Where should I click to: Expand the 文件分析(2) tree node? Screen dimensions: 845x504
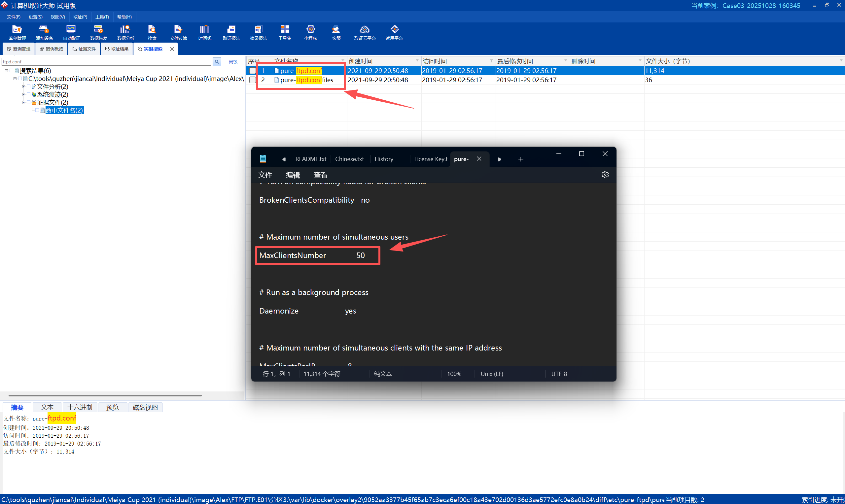(x=23, y=86)
